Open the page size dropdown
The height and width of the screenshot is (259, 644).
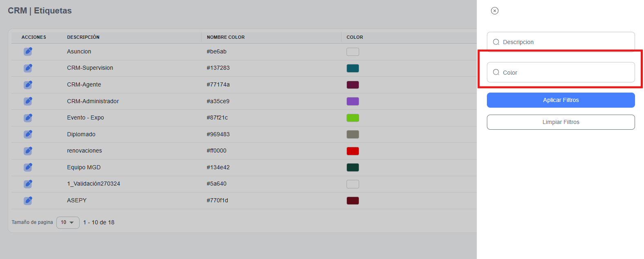(68, 222)
